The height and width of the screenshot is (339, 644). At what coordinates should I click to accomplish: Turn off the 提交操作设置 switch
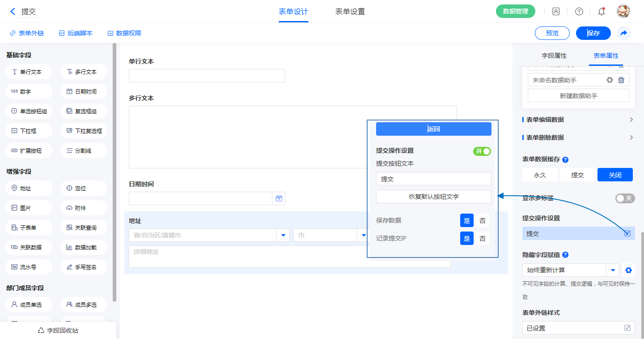click(x=482, y=151)
